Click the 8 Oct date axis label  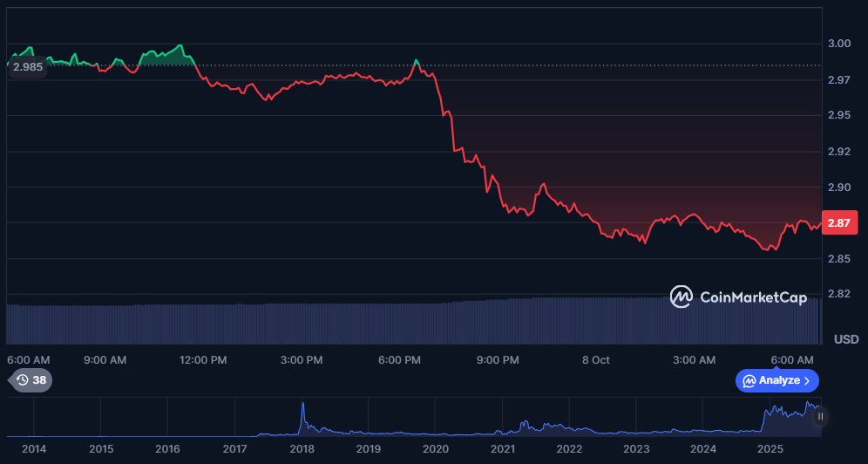coord(596,359)
